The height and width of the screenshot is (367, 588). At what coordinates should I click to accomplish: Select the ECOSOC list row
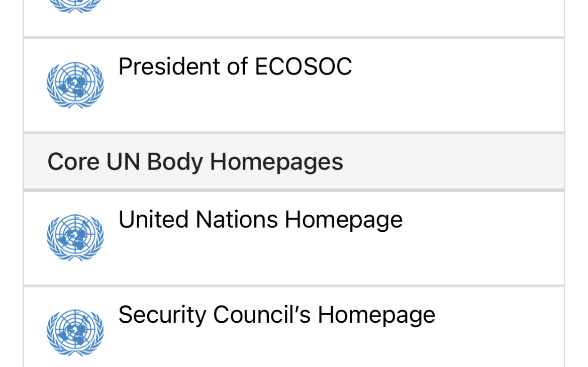point(294,84)
